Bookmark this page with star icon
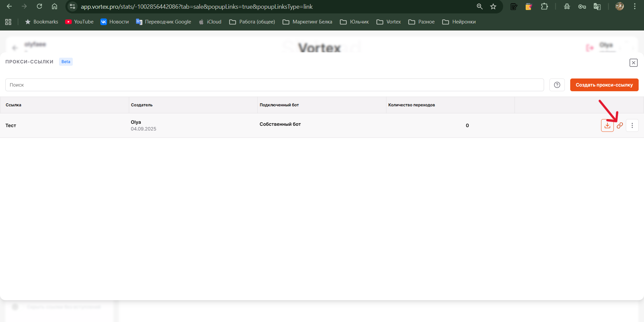 coord(493,6)
